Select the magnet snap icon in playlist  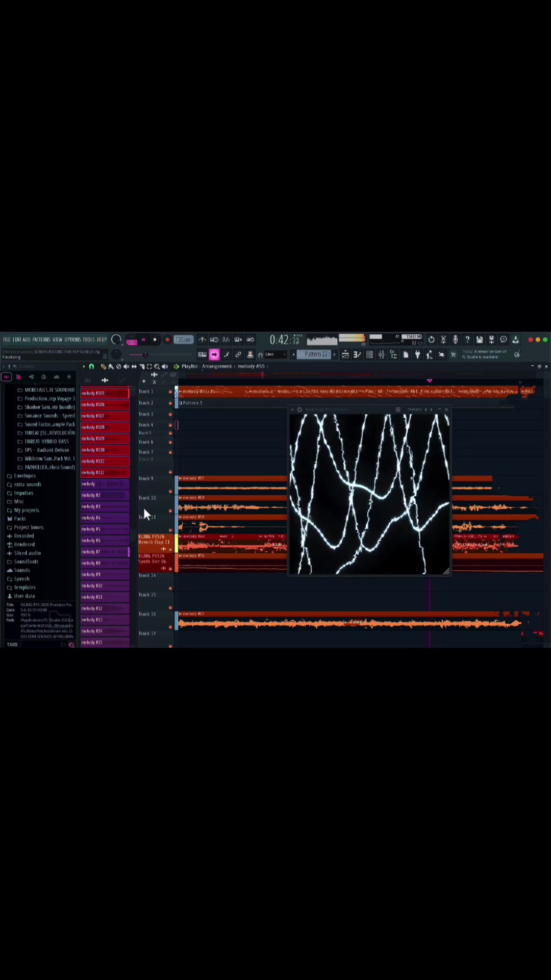tap(91, 366)
